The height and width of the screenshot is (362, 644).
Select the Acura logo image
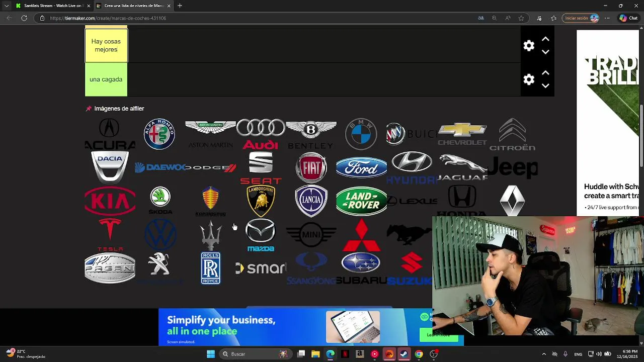[x=110, y=134]
